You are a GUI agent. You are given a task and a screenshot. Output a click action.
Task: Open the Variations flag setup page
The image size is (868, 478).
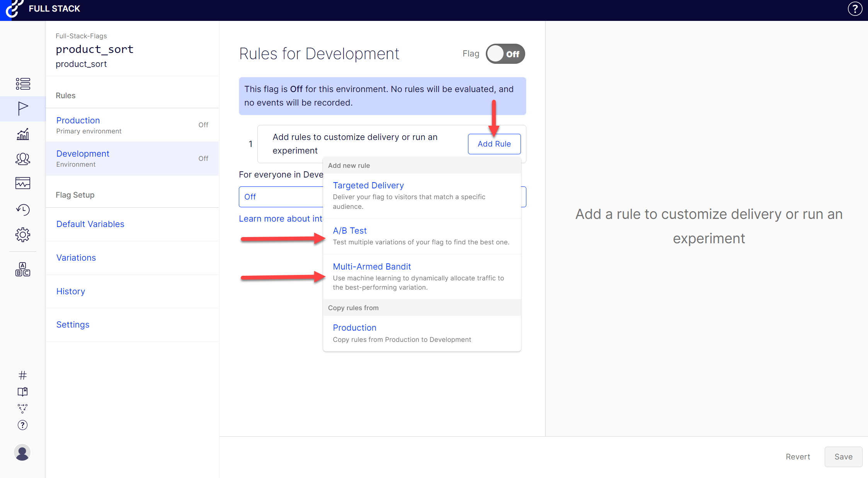click(x=76, y=258)
